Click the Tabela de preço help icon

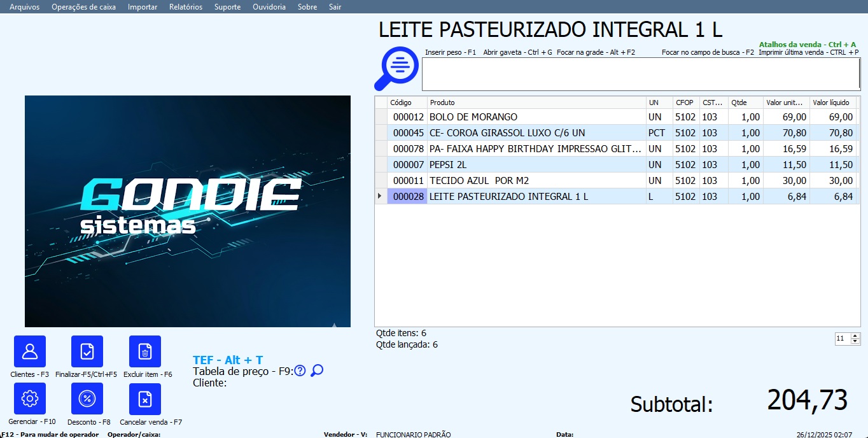[x=300, y=371]
